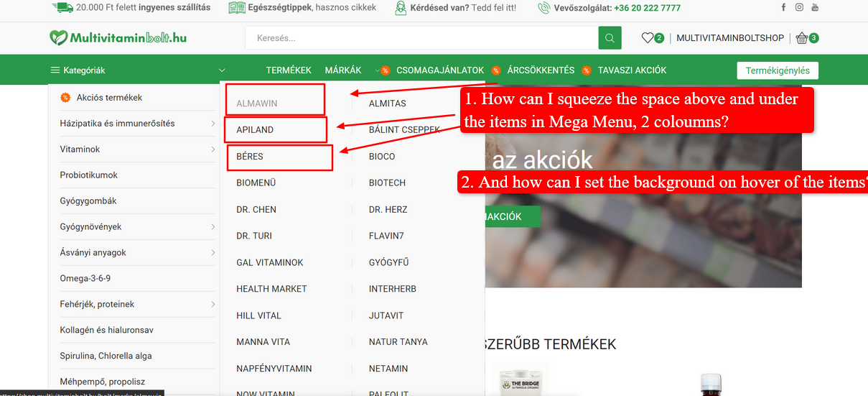Open the CSOMAGAJÁNLATOK menu item
This screenshot has width=868, height=396.
440,70
